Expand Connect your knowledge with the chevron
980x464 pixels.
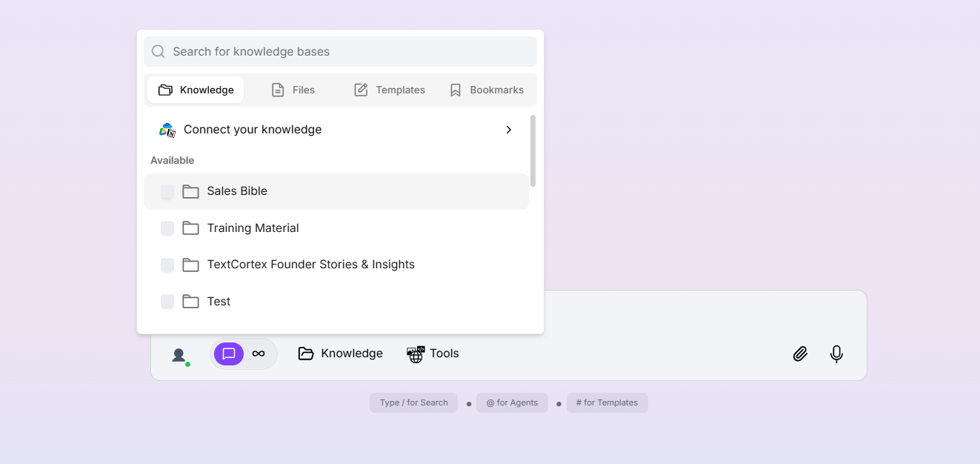point(509,130)
